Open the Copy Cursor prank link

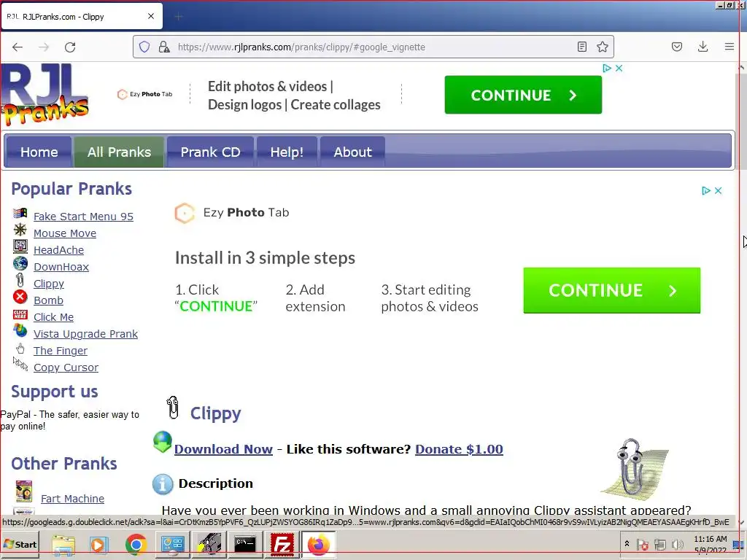coord(66,367)
